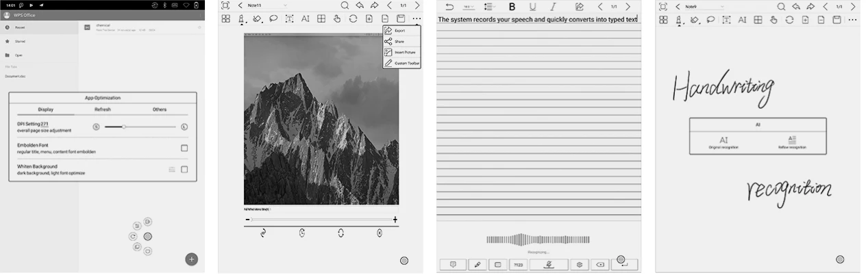Shrink the image with the minus button
This screenshot has width=868, height=275.
click(247, 220)
